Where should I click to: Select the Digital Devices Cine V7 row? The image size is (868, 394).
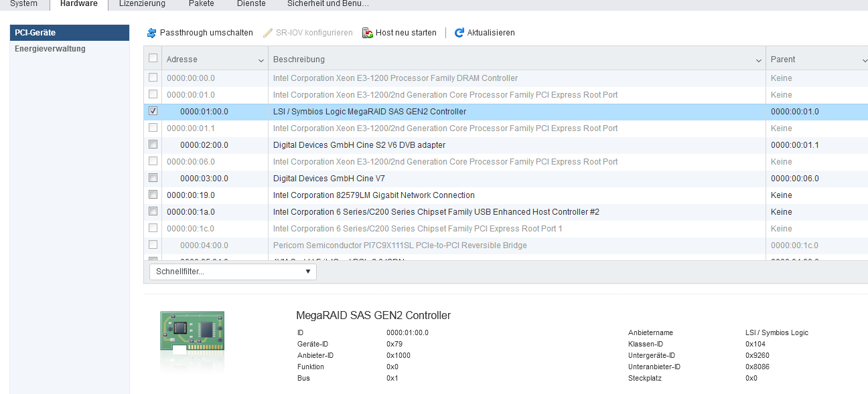point(328,179)
